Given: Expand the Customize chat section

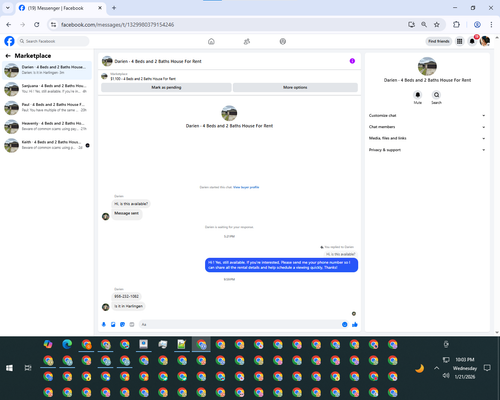Looking at the screenshot, I should click(427, 116).
